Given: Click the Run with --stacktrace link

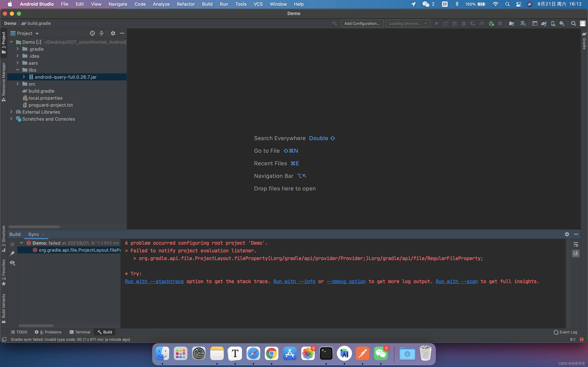Looking at the screenshot, I should tap(154, 282).
